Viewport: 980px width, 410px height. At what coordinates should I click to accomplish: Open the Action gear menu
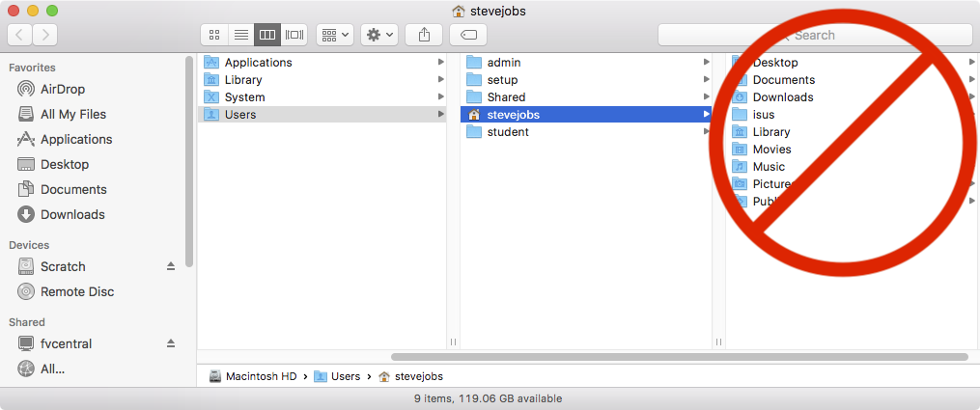point(379,35)
